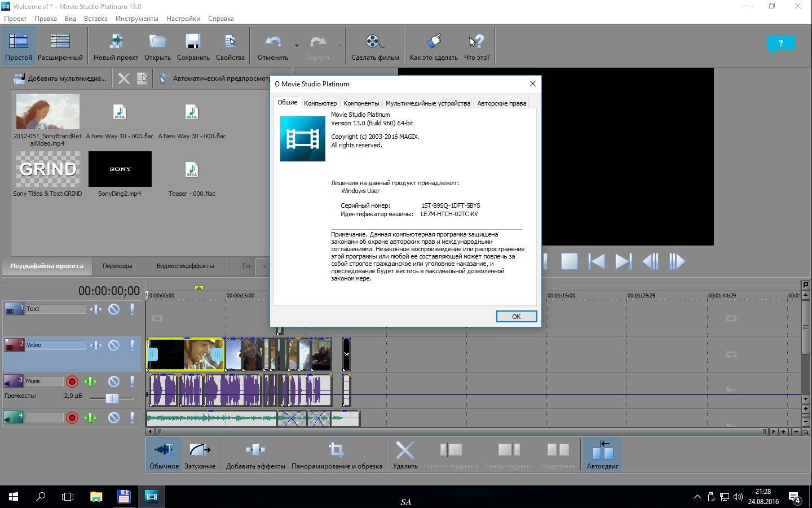
Task: Undo with the Отменить button
Action: (273, 46)
